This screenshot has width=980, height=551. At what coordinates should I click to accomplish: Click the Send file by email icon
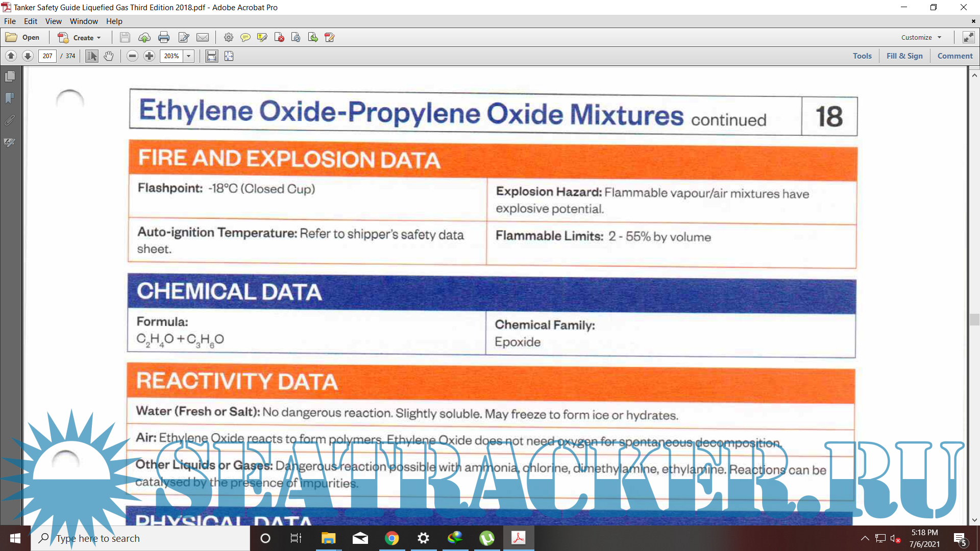pyautogui.click(x=203, y=37)
